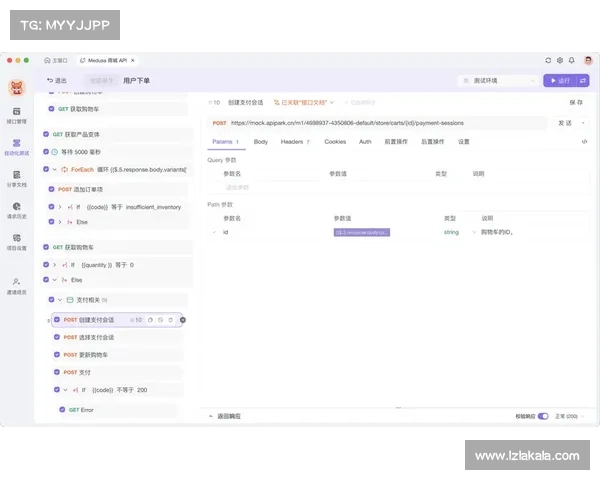
Task: Uncheck the ForEach loop step
Action: [46, 169]
